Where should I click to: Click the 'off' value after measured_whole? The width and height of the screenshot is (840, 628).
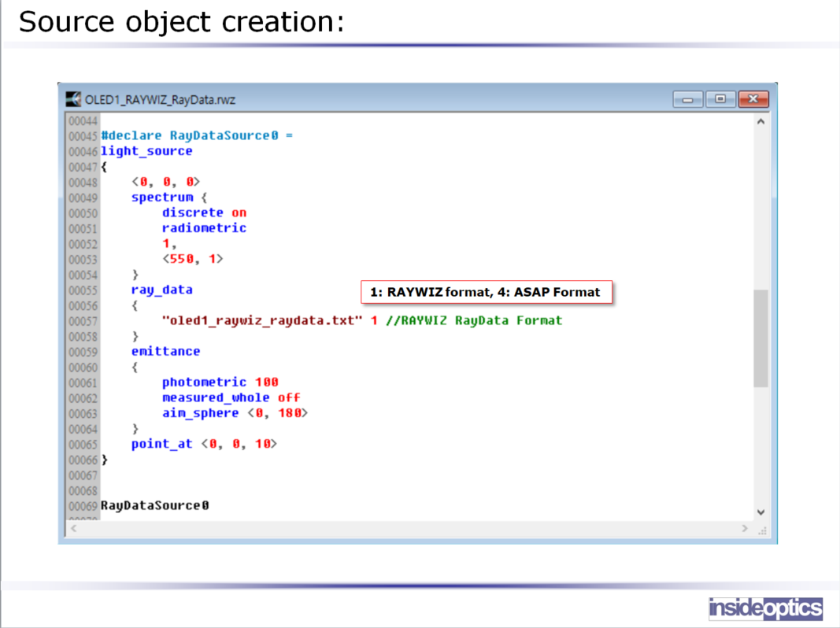289,397
